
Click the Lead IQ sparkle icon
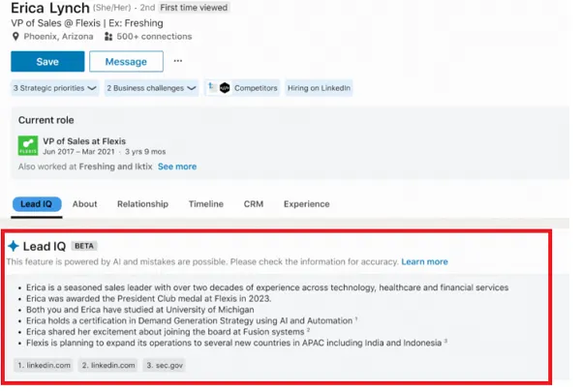tap(14, 246)
